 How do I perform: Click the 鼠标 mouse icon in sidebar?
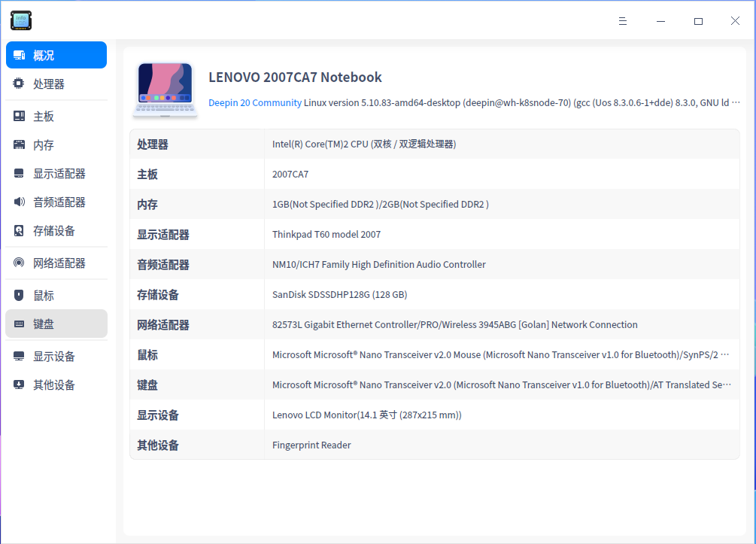[x=20, y=294]
